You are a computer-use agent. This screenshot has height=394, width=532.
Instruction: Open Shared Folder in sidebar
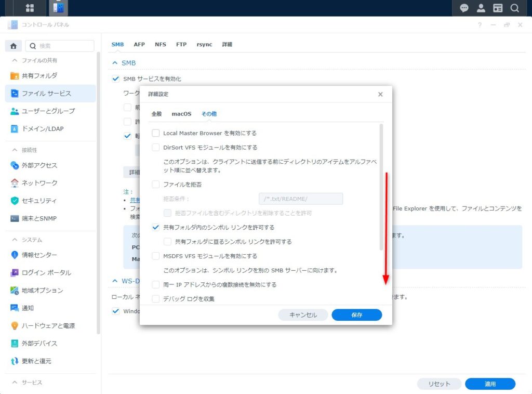39,76
